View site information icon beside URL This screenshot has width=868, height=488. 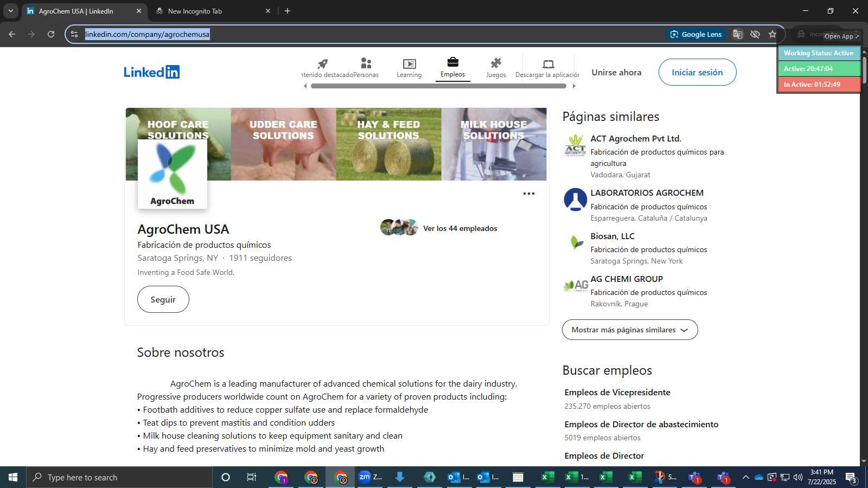click(74, 34)
